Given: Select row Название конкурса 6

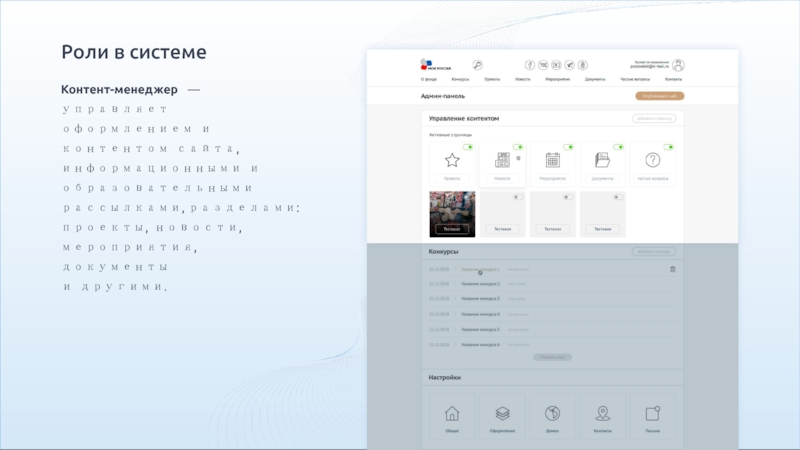Looking at the screenshot, I should point(553,345).
